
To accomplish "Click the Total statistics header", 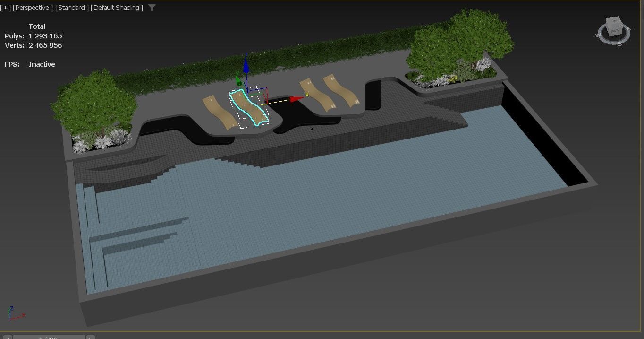I will [37, 26].
